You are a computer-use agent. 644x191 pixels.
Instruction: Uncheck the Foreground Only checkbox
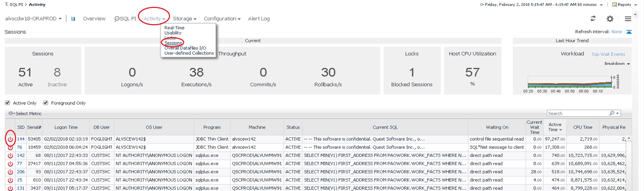45,103
